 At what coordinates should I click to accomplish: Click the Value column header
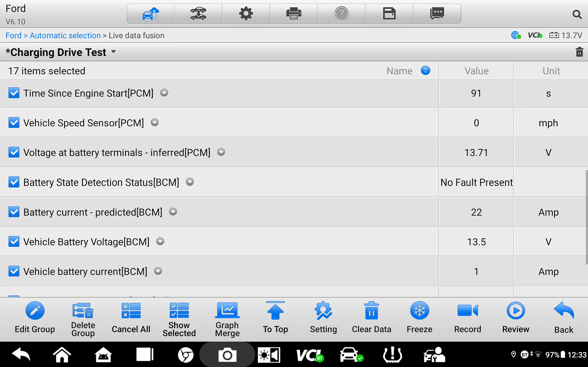(476, 71)
